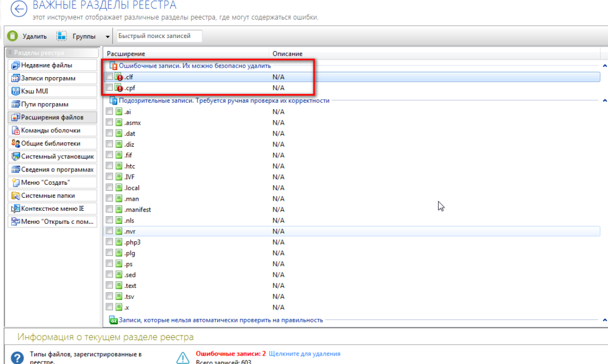Collapse the suspicious entries group chevron

coord(604,101)
